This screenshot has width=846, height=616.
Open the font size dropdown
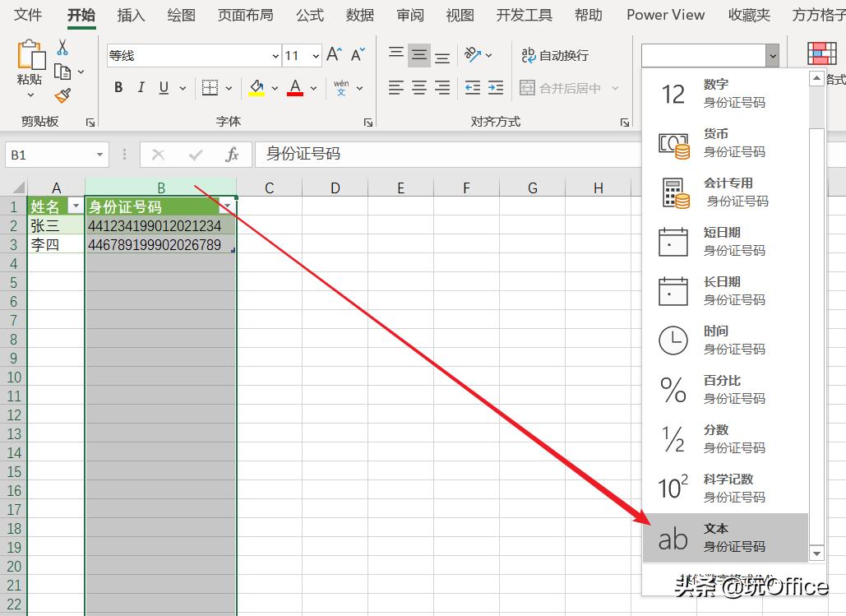[315, 55]
